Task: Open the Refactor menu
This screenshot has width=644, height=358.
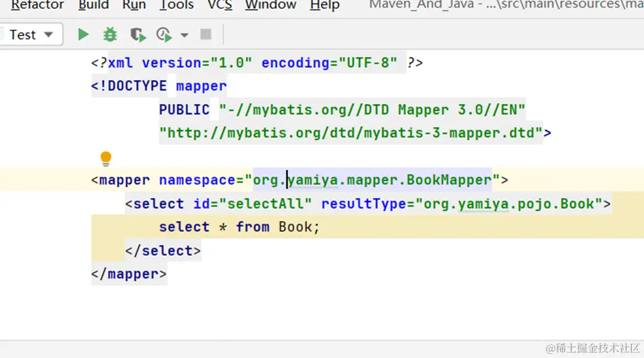Action: point(37,5)
